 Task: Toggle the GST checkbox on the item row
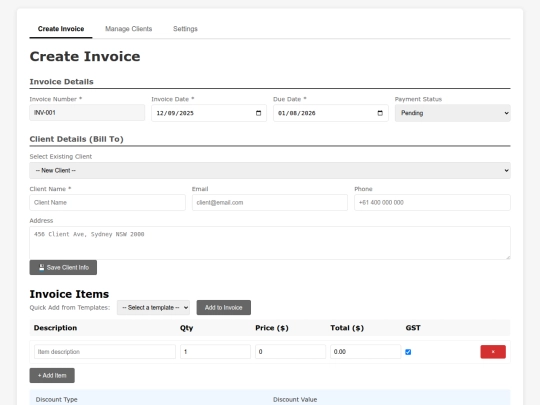pos(408,352)
